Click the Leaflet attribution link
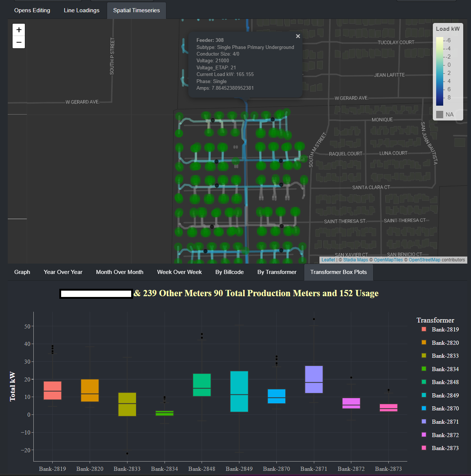The height and width of the screenshot is (476, 471). coord(328,260)
